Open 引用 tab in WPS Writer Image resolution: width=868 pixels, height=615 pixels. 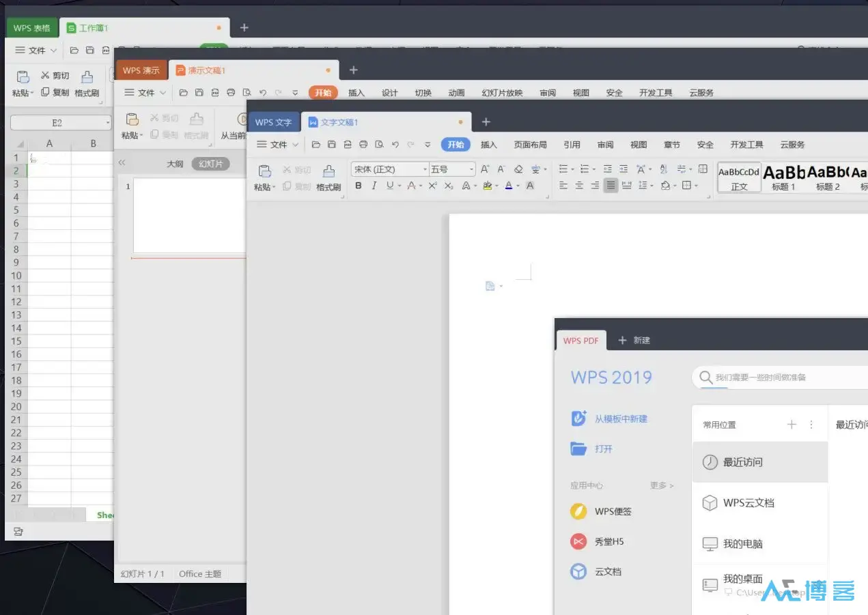click(x=572, y=145)
